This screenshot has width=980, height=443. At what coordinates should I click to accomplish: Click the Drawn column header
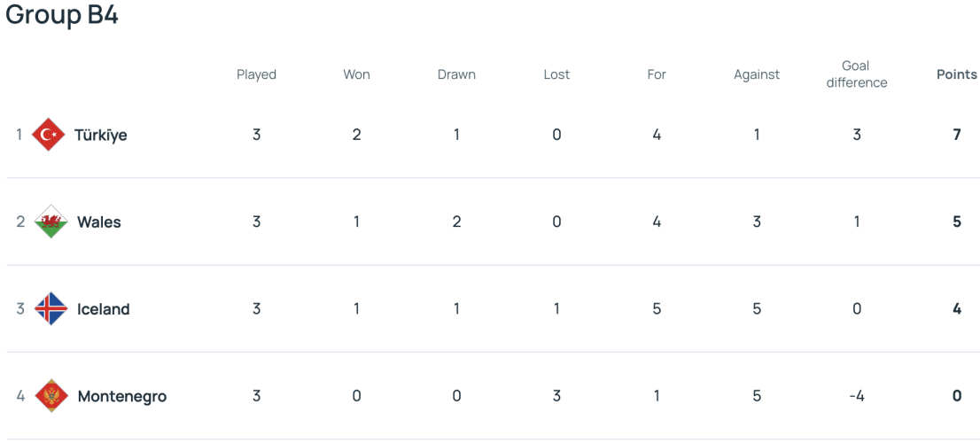pyautogui.click(x=456, y=75)
